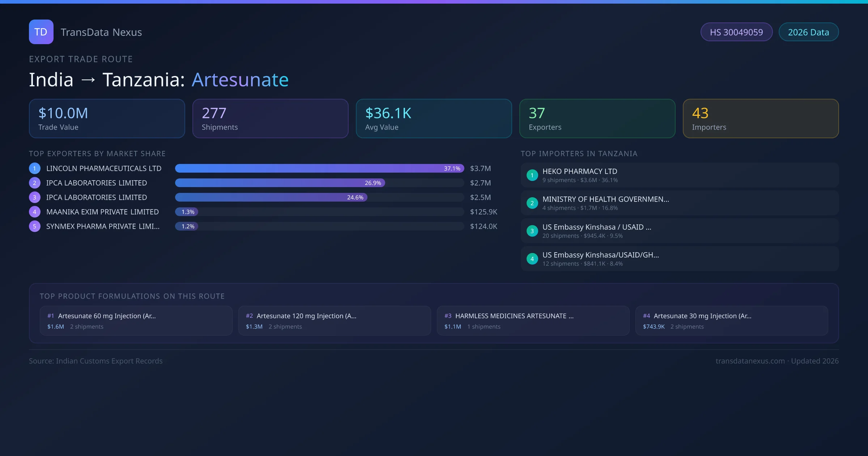Click green rank 3 badge for US Embassy USAID
Image resolution: width=868 pixels, height=456 pixels.
[532, 231]
